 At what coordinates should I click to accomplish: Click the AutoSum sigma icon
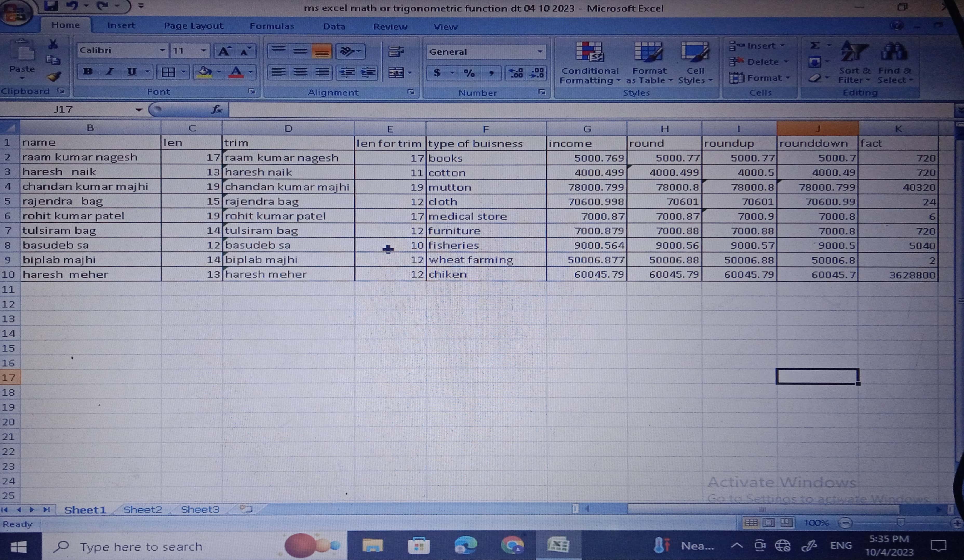(815, 45)
